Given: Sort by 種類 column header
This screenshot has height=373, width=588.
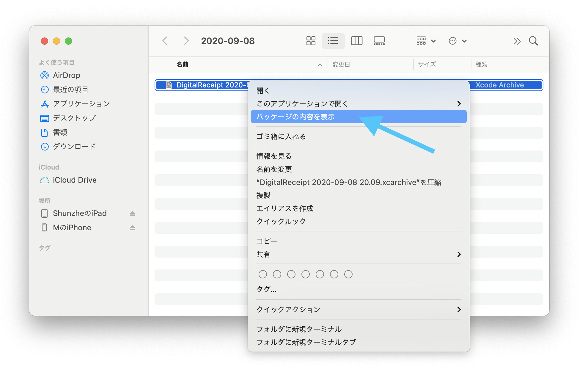Looking at the screenshot, I should (x=481, y=64).
